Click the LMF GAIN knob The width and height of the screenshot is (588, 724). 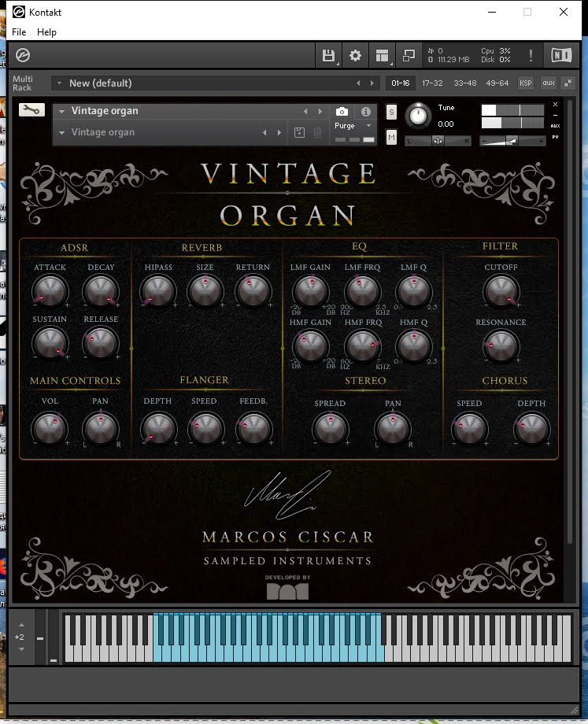point(310,291)
